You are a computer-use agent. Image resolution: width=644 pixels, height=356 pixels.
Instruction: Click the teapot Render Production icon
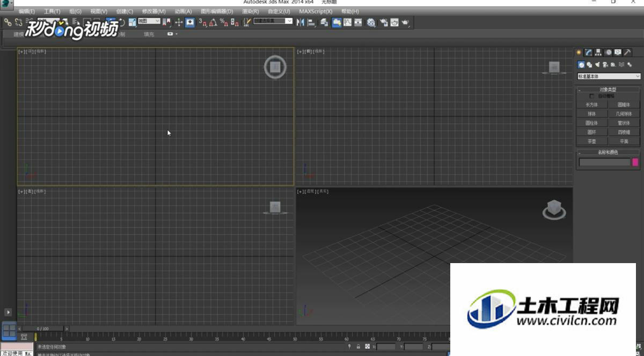[405, 22]
